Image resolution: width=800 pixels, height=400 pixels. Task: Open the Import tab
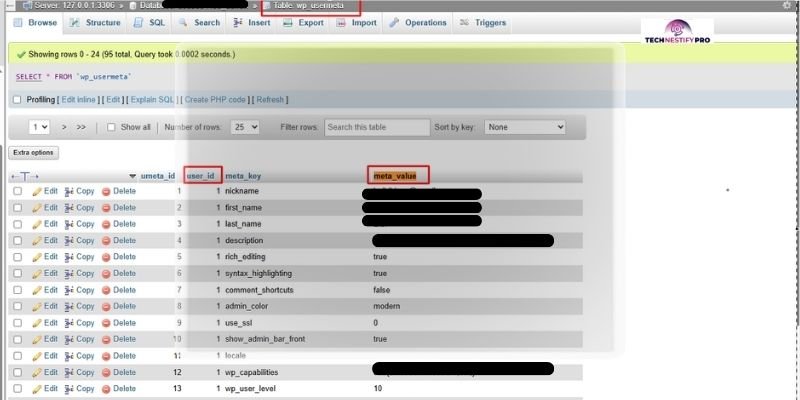[357, 23]
